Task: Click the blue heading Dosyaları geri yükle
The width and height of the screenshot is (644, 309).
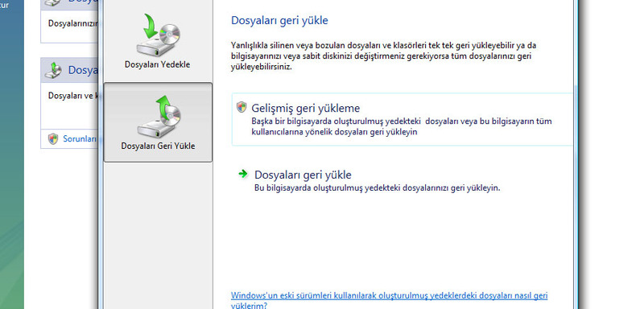Action: pos(279,20)
